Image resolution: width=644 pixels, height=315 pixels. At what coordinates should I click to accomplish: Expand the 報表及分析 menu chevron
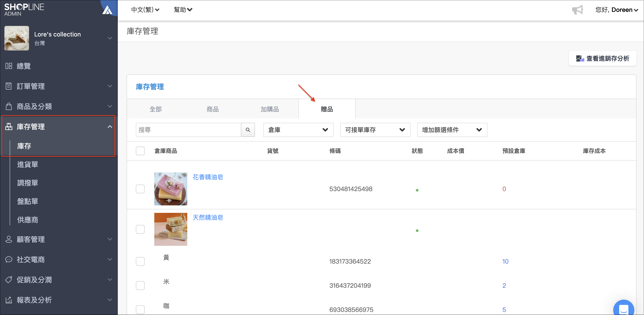coord(110,300)
